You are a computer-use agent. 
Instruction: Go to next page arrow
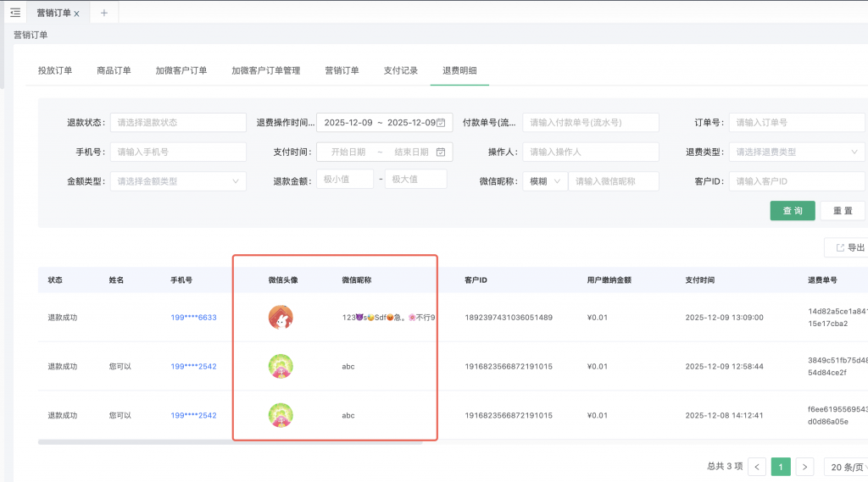805,467
